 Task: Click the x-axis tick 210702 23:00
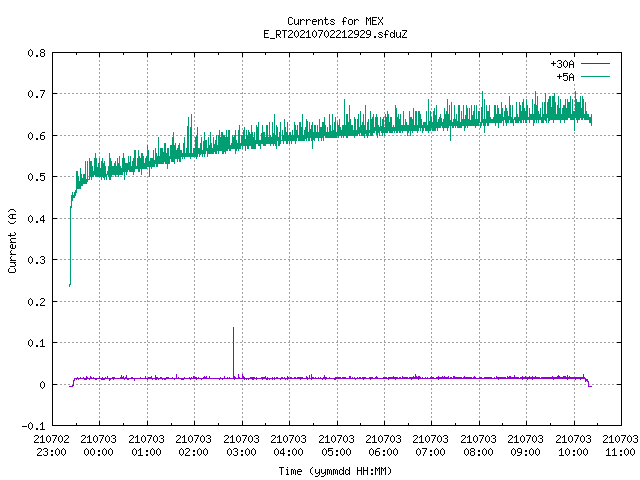(x=51, y=446)
